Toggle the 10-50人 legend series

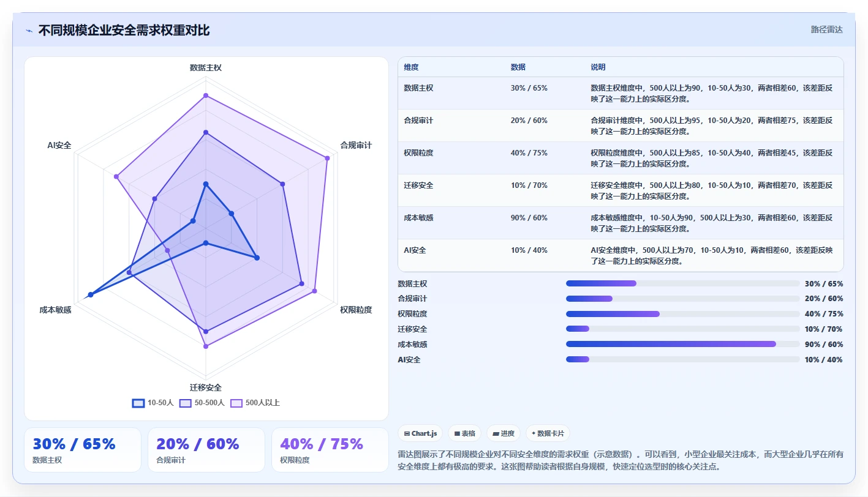pos(153,403)
